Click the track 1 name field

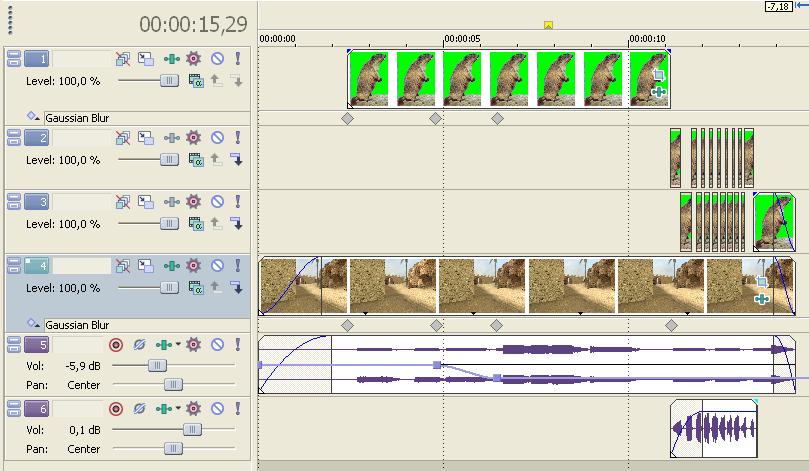(x=81, y=59)
